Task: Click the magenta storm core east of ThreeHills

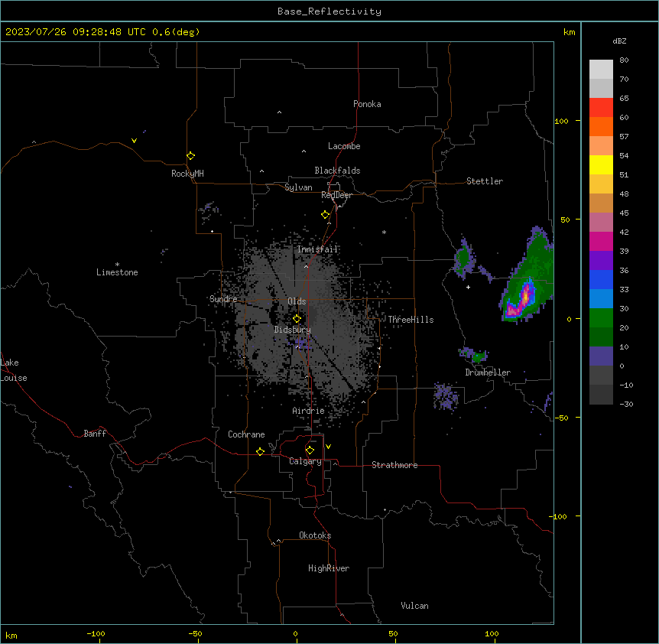Action: pyautogui.click(x=521, y=301)
